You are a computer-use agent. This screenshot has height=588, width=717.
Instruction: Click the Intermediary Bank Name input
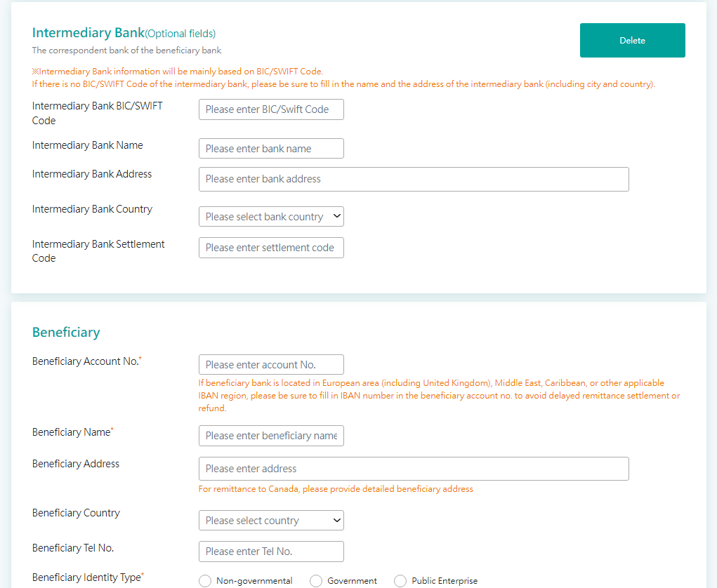[271, 149]
